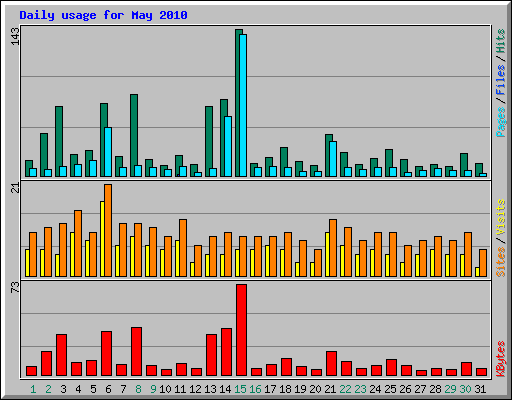The width and height of the screenshot is (512, 400).
Task: Click day 10 on the x-axis
Action: coord(165,389)
